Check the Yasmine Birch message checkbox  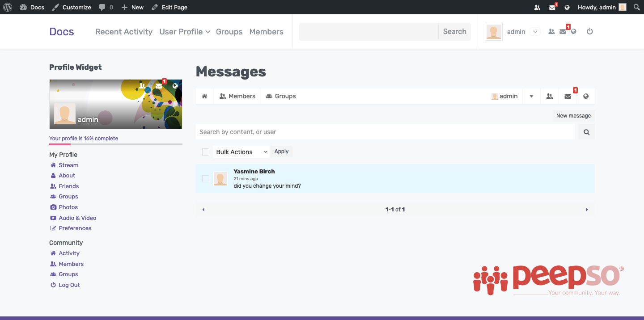(206, 179)
